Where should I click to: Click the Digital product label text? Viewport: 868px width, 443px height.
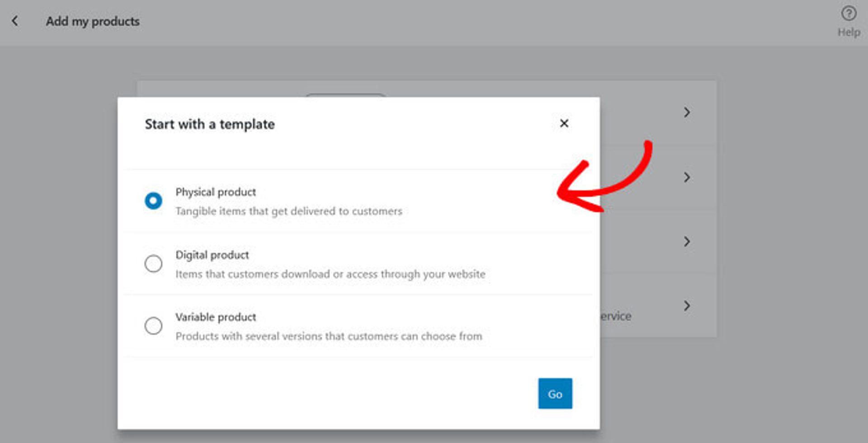pos(212,254)
